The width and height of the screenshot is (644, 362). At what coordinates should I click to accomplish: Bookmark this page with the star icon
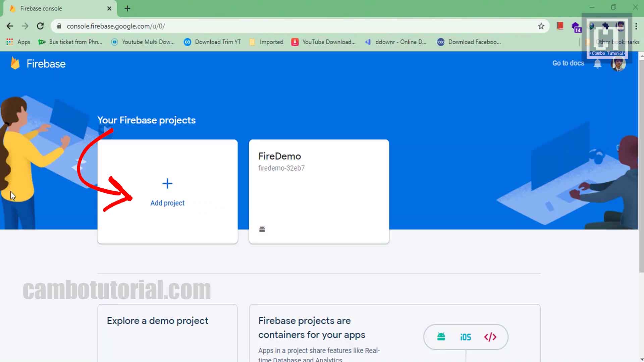pyautogui.click(x=541, y=26)
